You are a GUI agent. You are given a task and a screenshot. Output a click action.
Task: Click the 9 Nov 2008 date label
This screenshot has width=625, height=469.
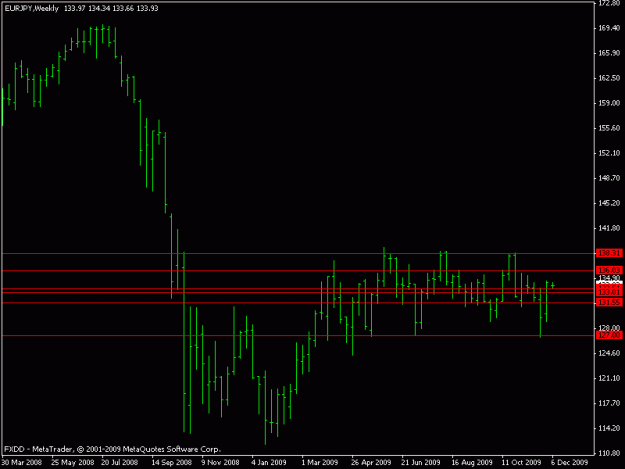tap(220, 462)
